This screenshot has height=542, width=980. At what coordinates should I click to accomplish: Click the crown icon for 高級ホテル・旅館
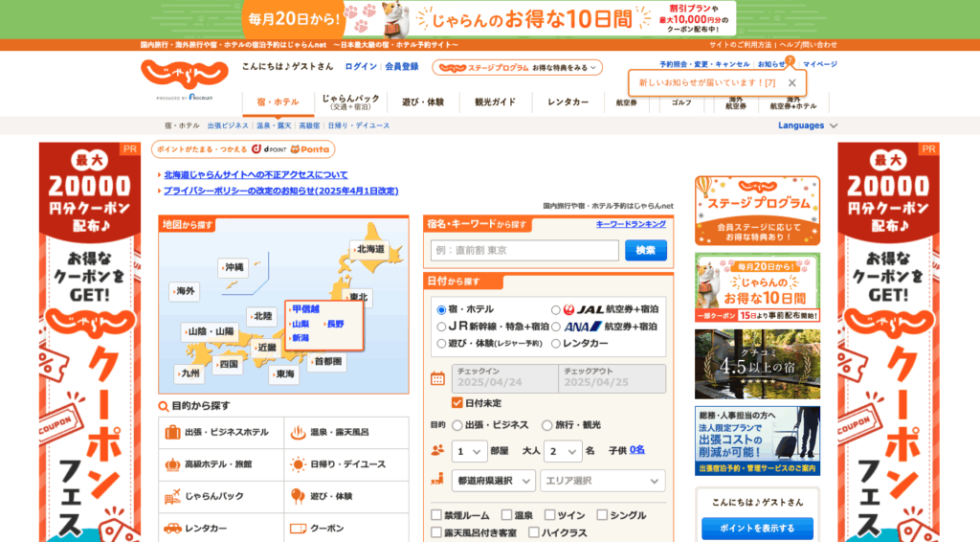pyautogui.click(x=172, y=464)
